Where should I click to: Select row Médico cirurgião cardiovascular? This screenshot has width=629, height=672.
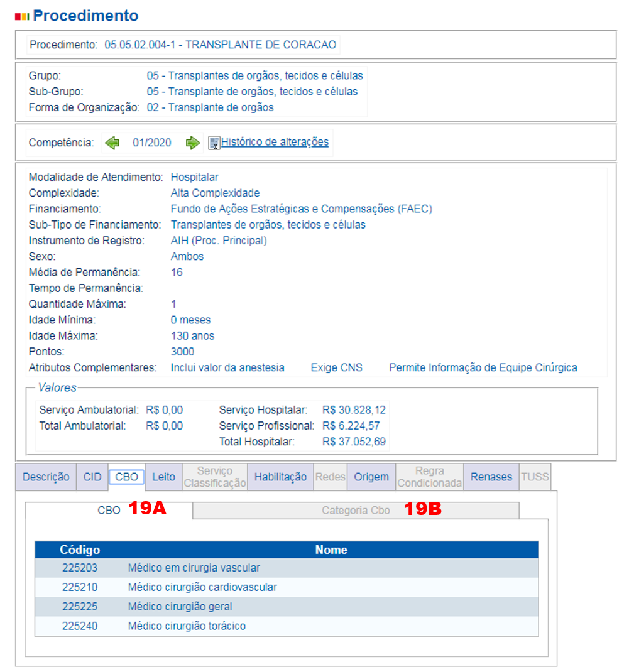[202, 587]
